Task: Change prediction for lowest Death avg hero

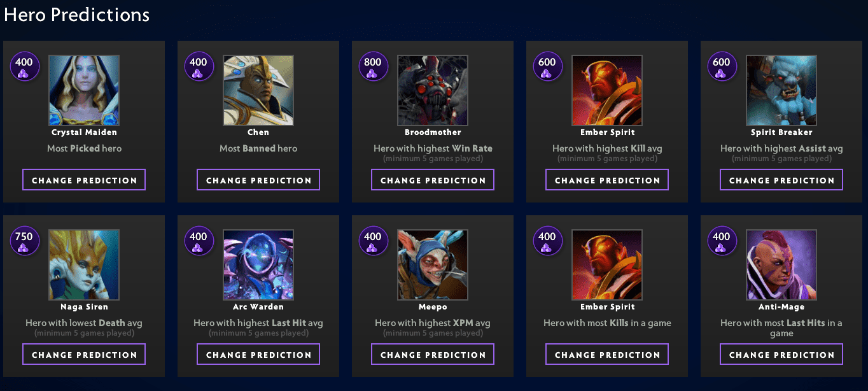Action: pyautogui.click(x=84, y=355)
